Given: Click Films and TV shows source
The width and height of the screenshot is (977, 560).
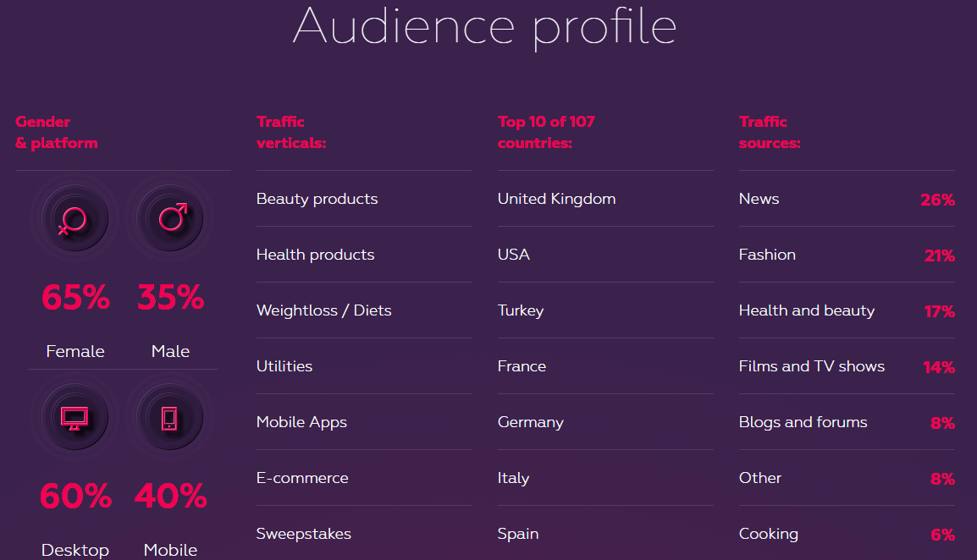Looking at the screenshot, I should click(x=811, y=366).
